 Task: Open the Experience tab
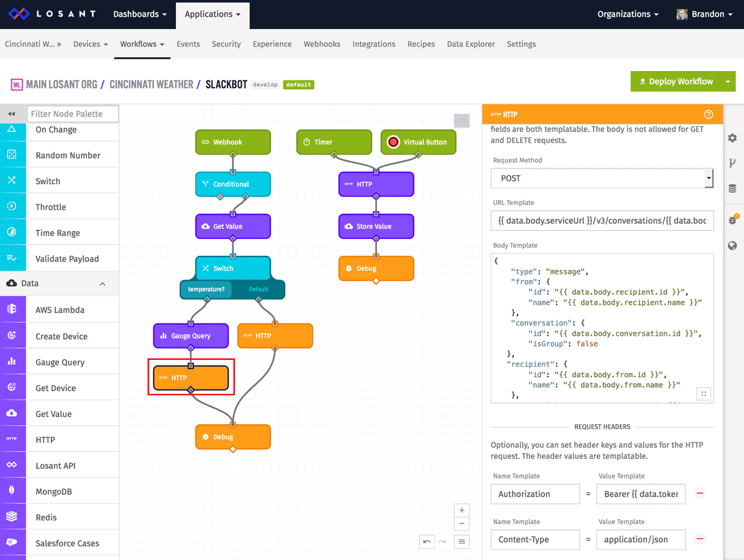[272, 44]
